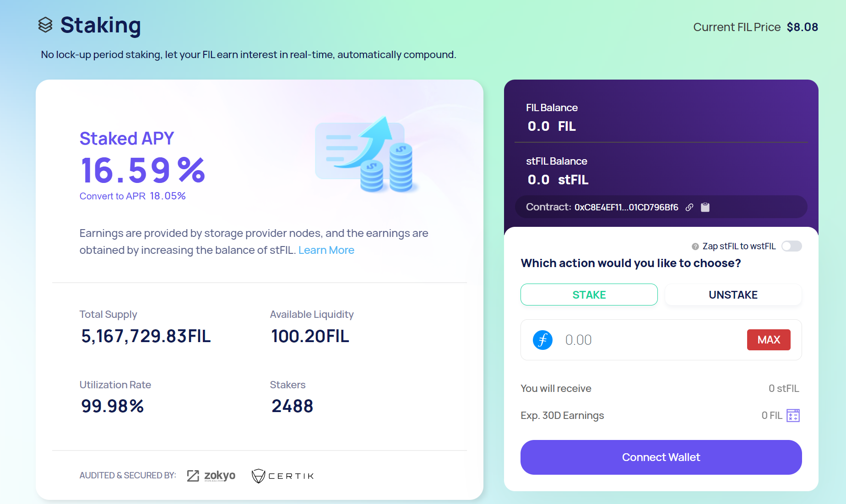
Task: Click the MAX button
Action: [x=769, y=339]
